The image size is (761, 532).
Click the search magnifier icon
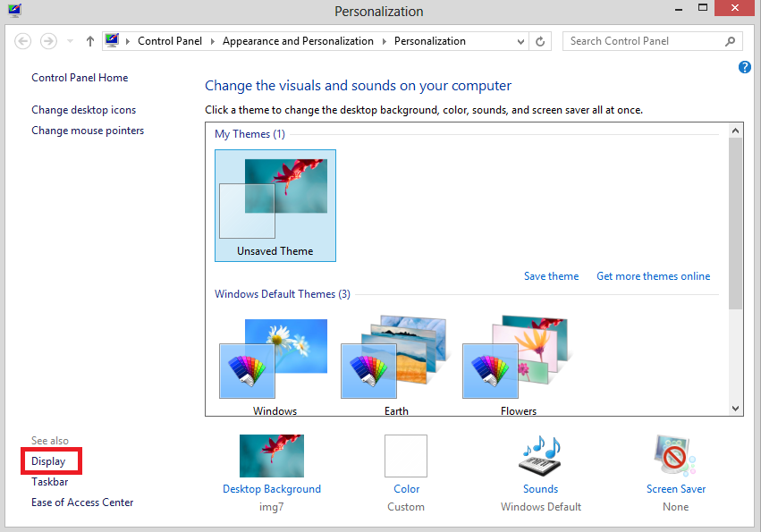coord(730,41)
